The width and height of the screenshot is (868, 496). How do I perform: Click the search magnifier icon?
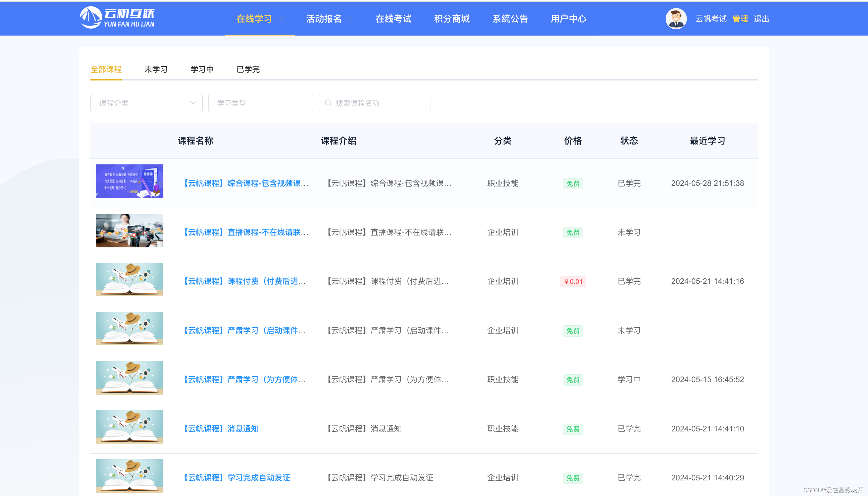point(328,103)
